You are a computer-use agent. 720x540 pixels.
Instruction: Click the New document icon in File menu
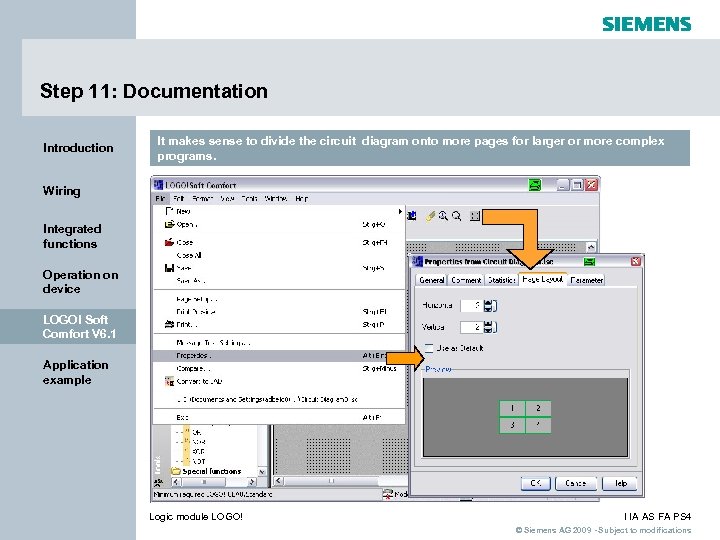point(169,211)
